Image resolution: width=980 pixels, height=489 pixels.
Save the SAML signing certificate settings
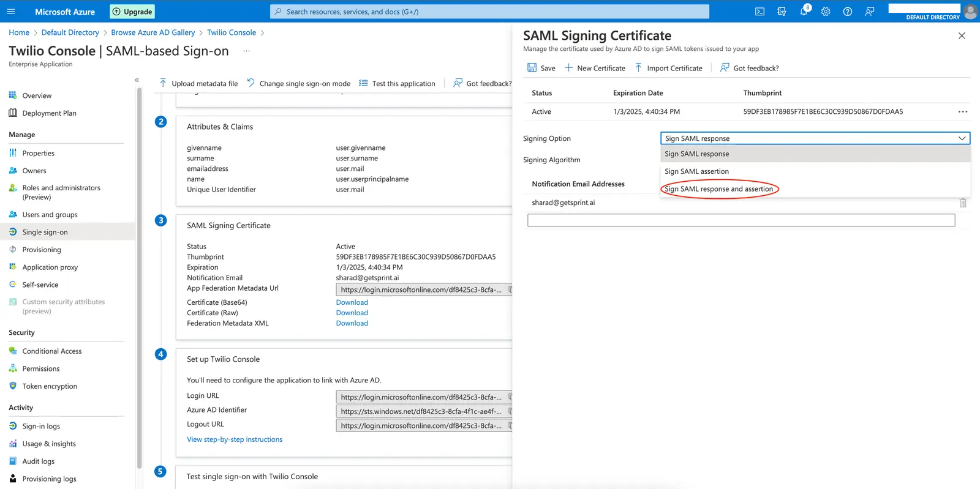(x=541, y=68)
